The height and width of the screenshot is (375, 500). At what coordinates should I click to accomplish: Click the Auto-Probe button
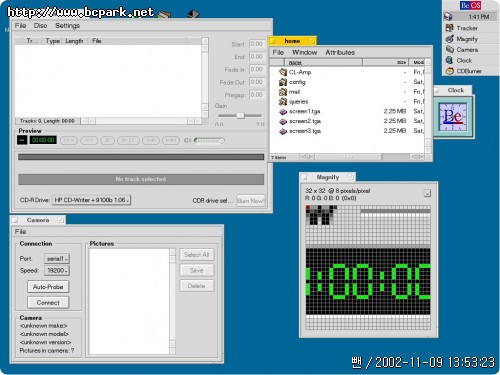click(48, 287)
